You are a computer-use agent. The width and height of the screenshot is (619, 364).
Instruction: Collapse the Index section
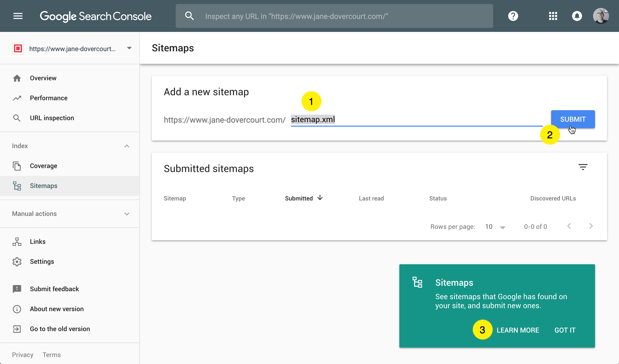pos(127,146)
